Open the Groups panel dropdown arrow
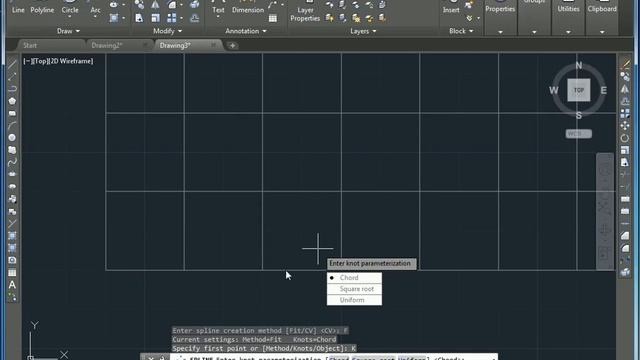The image size is (640, 360). point(534,32)
